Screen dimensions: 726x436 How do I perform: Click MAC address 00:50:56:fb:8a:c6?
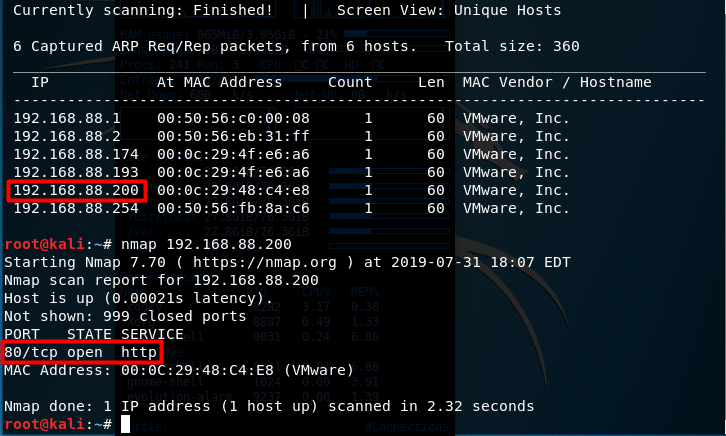click(x=233, y=209)
